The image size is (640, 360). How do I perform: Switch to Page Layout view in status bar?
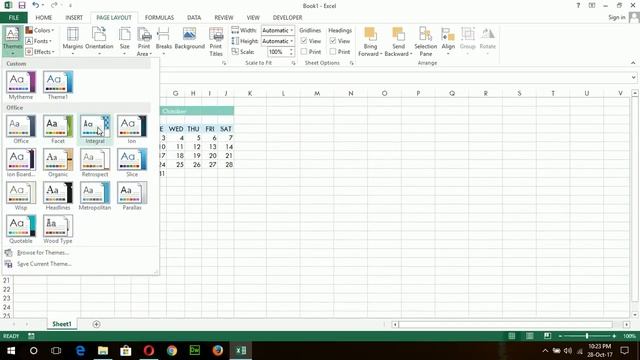pos(529,336)
